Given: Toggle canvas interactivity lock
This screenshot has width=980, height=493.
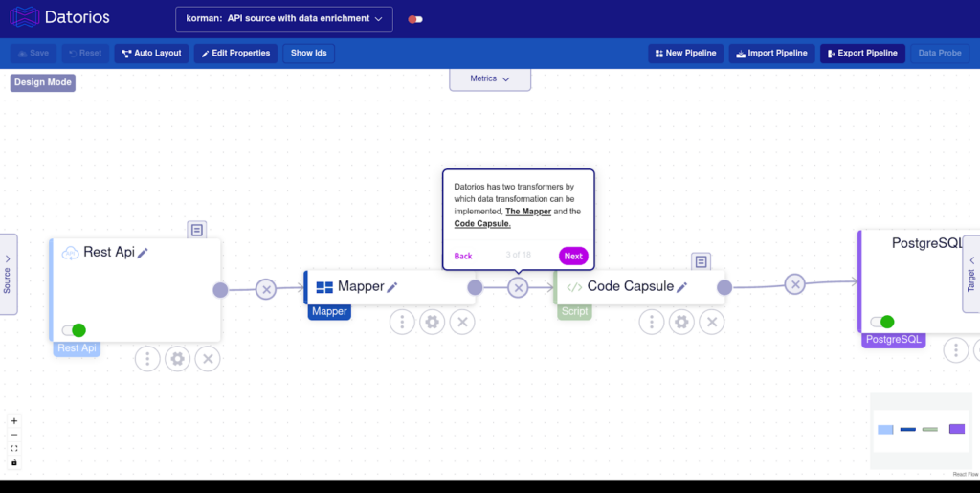Looking at the screenshot, I should pos(14,462).
